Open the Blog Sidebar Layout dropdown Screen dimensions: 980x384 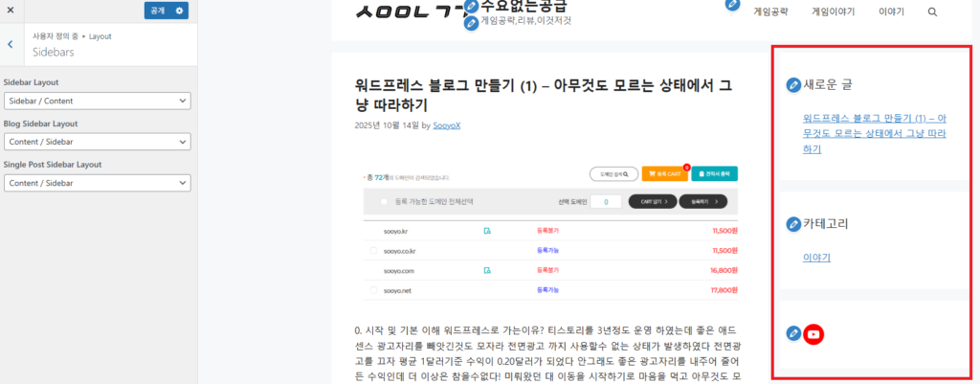(97, 142)
